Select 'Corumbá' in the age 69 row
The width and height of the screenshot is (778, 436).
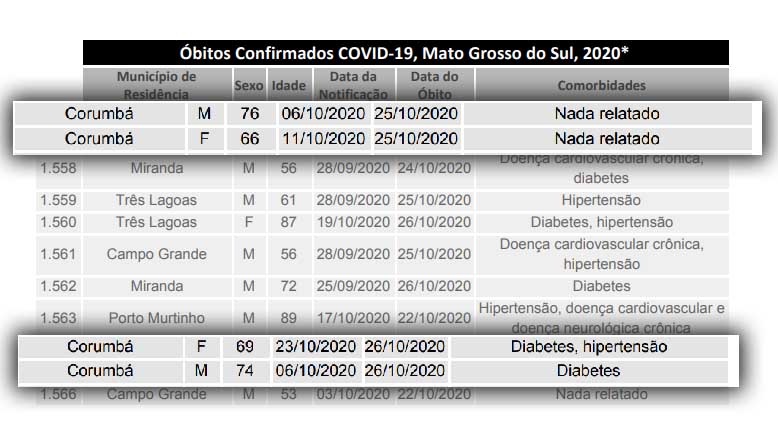click(x=100, y=346)
